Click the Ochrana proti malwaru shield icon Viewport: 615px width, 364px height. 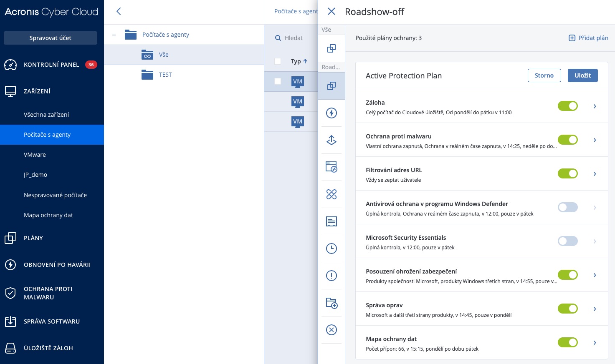point(10,293)
